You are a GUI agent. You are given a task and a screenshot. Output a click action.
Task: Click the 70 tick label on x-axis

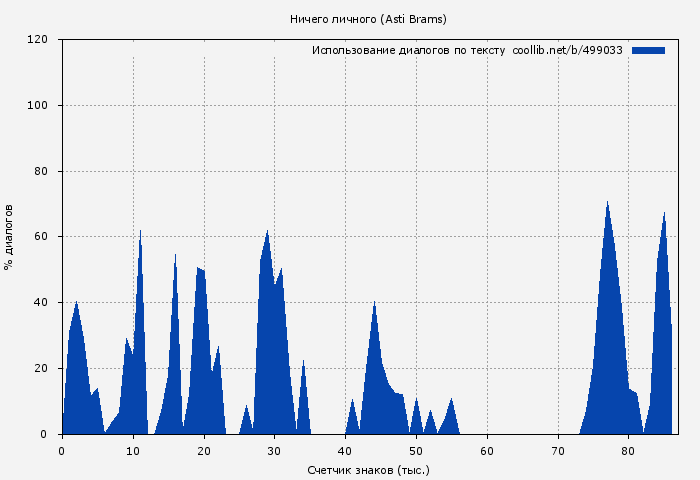click(557, 451)
